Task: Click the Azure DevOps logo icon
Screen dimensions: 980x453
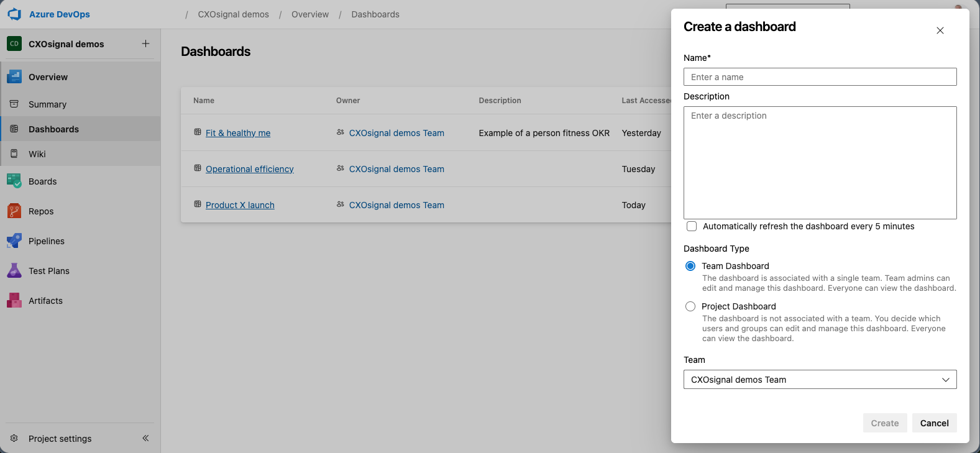Action: 14,14
